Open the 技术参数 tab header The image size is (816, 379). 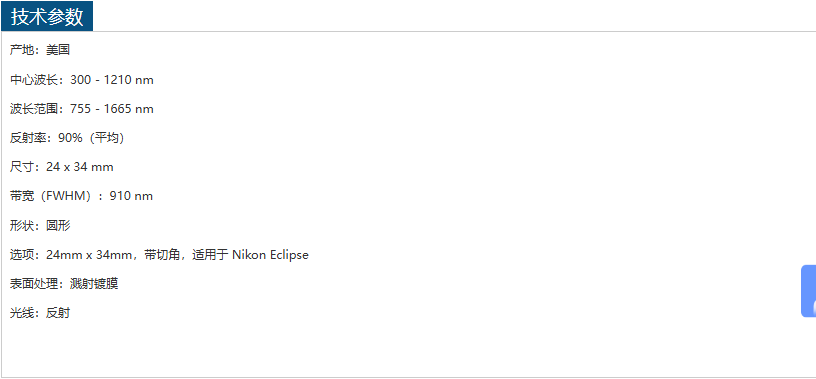[47, 17]
